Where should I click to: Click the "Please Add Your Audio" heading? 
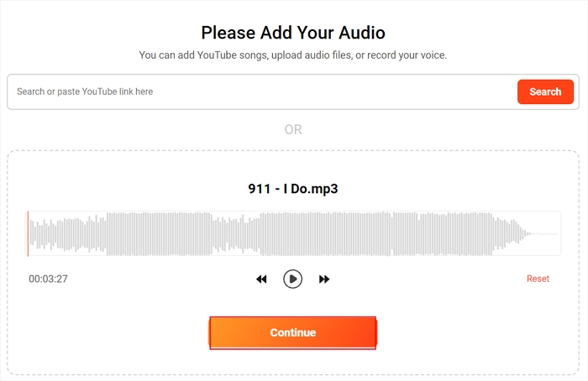pos(293,34)
